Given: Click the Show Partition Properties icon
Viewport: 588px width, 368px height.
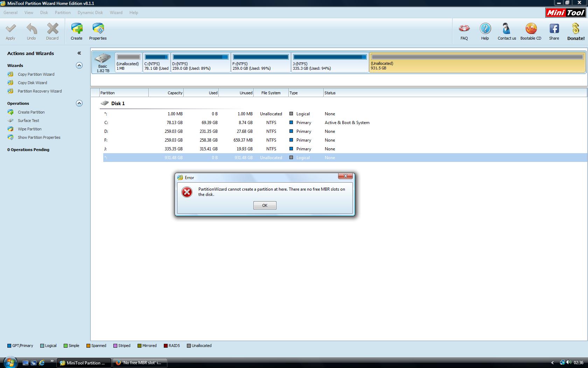Looking at the screenshot, I should (11, 137).
